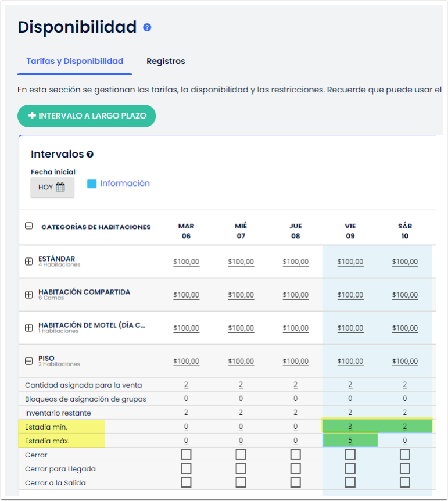This screenshot has height=501, width=448.
Task: Check Cerrar a la Salida under SÁB 10
Action: coord(404,482)
